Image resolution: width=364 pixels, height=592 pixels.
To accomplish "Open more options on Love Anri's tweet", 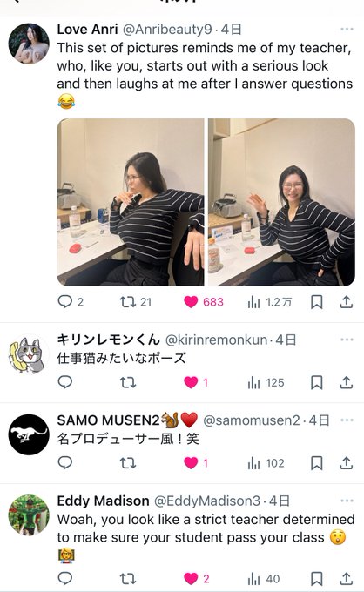I will tap(347, 29).
